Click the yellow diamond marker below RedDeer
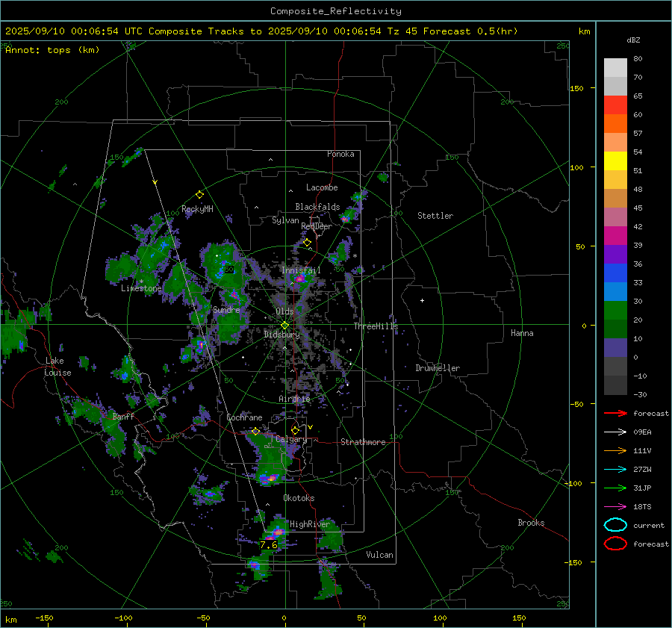Screen dimensions: 672x628 tap(307, 243)
